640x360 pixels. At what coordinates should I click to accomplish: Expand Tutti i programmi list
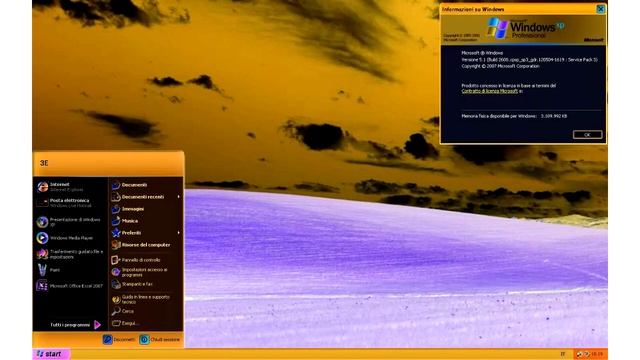click(75, 325)
